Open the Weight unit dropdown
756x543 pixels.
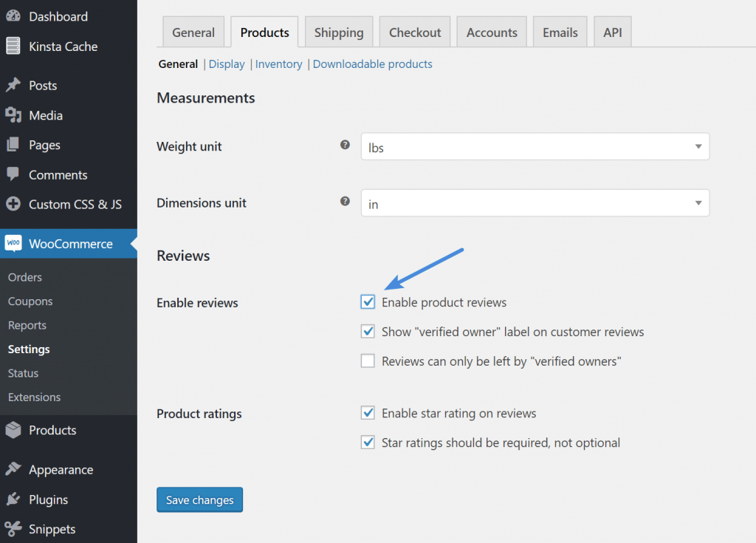(x=697, y=146)
